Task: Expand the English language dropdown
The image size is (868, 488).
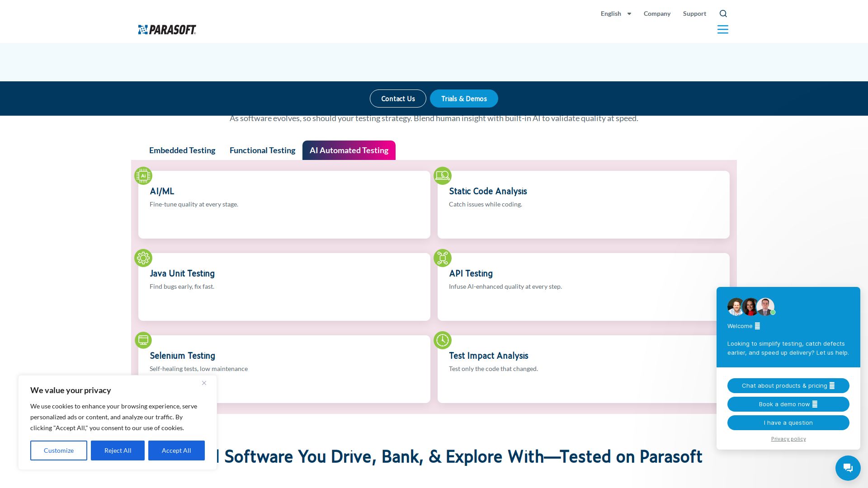Action: tap(616, 14)
